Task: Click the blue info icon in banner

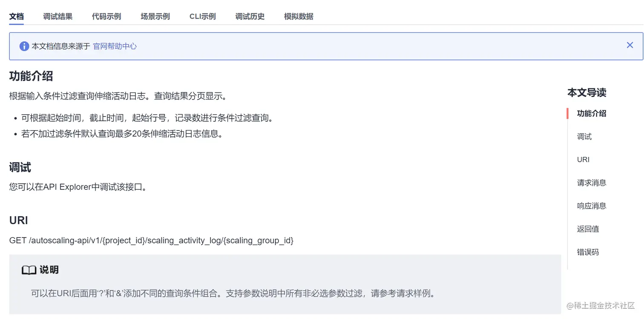Action: [24, 46]
